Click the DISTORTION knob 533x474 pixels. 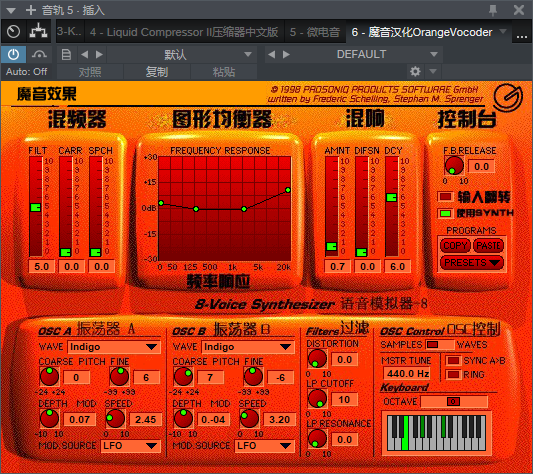click(x=317, y=359)
